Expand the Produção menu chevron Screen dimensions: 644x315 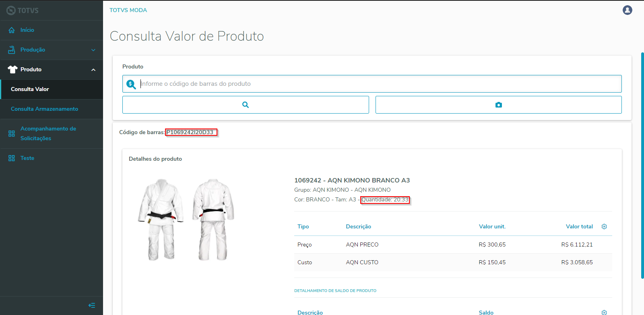click(x=93, y=50)
